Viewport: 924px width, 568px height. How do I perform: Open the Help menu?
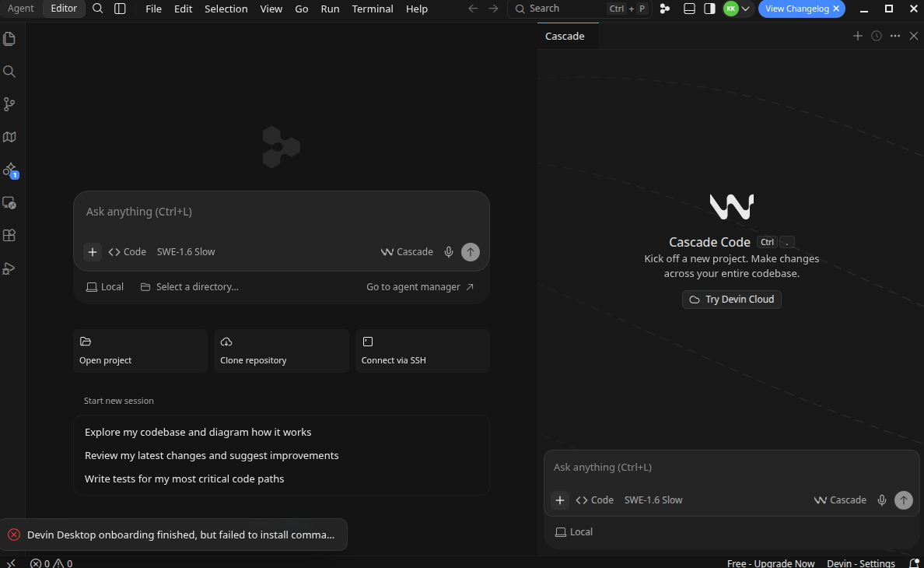pos(417,9)
